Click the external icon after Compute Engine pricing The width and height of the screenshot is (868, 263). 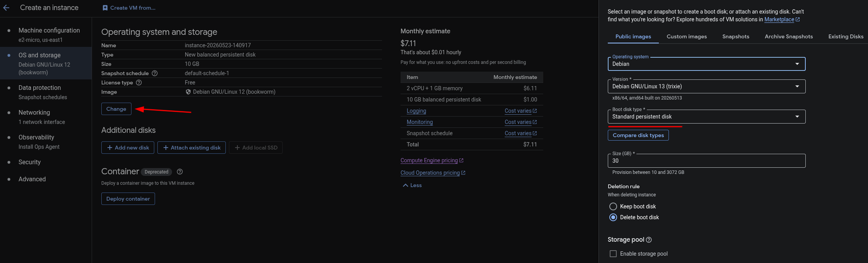[x=461, y=160]
